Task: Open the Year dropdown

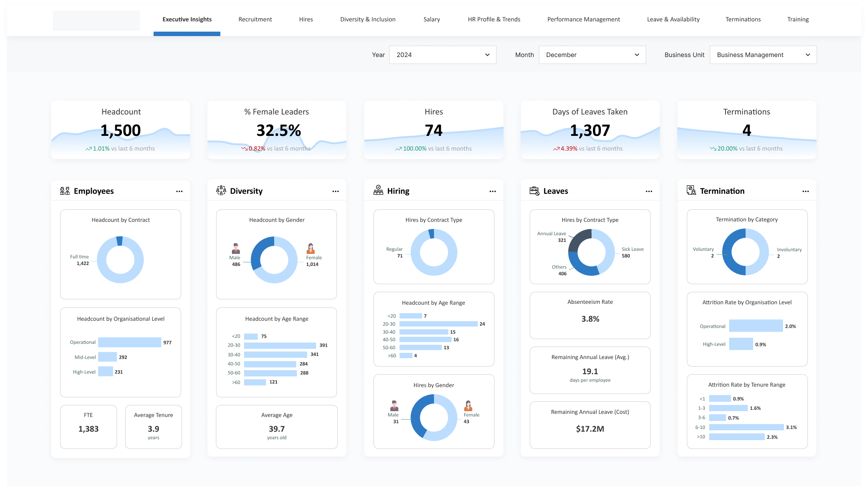Action: pos(442,54)
